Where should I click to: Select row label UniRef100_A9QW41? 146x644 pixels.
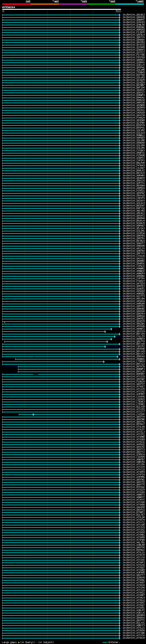tap(133, 359)
